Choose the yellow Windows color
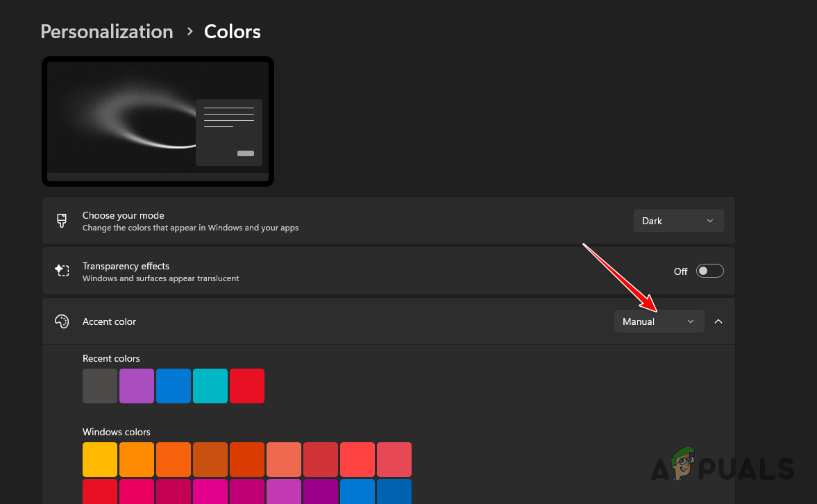 tap(100, 459)
